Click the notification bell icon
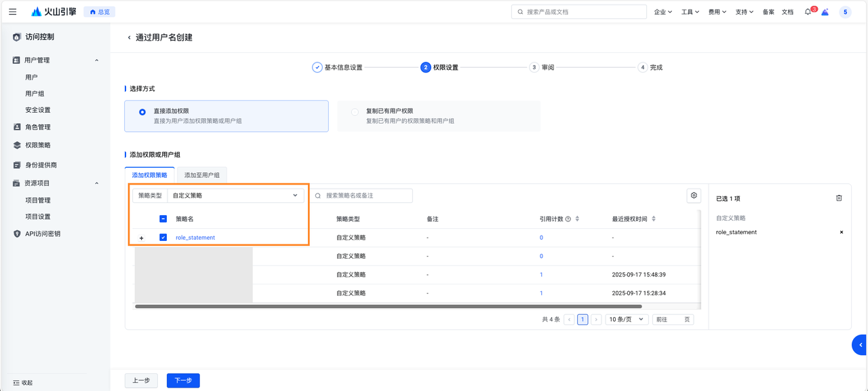The image size is (868, 391). point(808,12)
